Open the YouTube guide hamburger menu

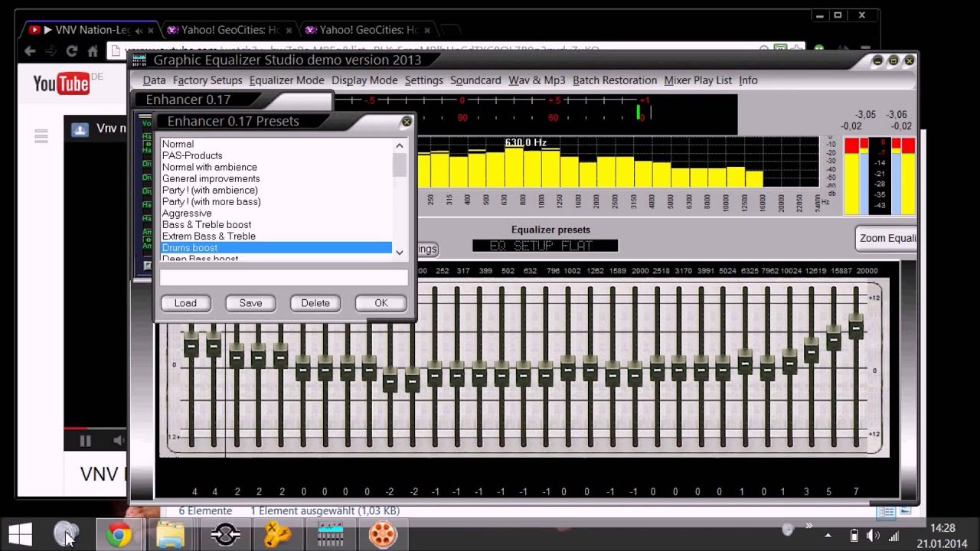[x=41, y=136]
